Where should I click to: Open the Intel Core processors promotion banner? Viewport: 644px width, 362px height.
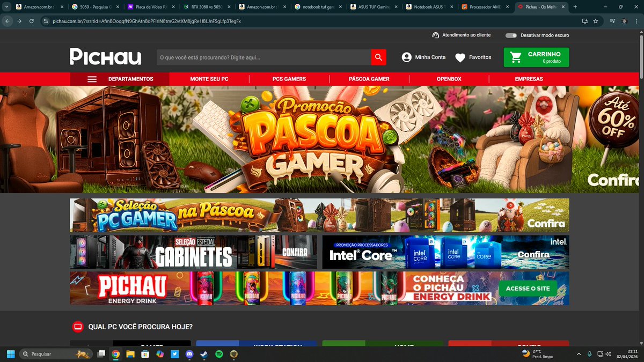tap(446, 252)
